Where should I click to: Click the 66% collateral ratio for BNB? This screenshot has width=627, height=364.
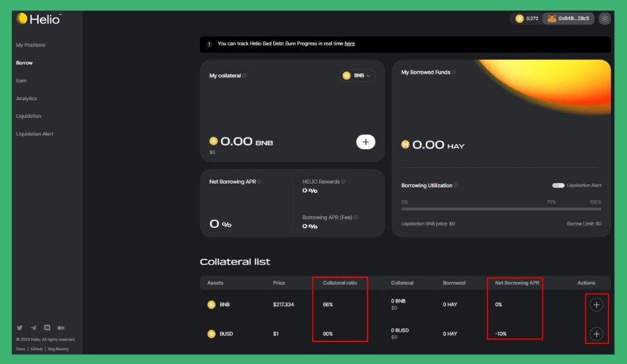point(328,304)
